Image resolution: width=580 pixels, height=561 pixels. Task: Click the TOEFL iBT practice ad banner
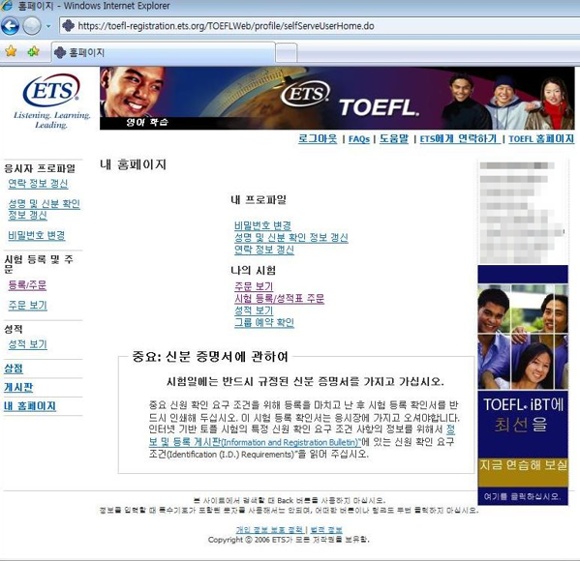523,385
